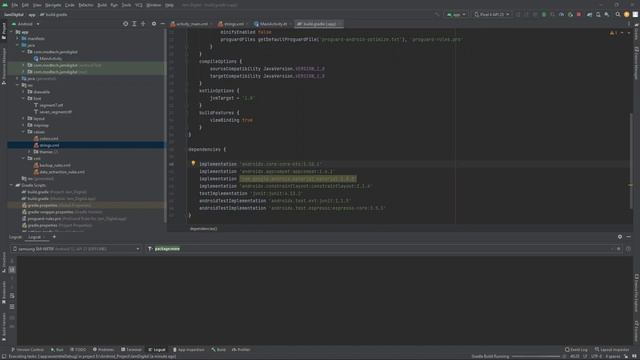
Task: Collapse the app module tree node
Action: 12,32
